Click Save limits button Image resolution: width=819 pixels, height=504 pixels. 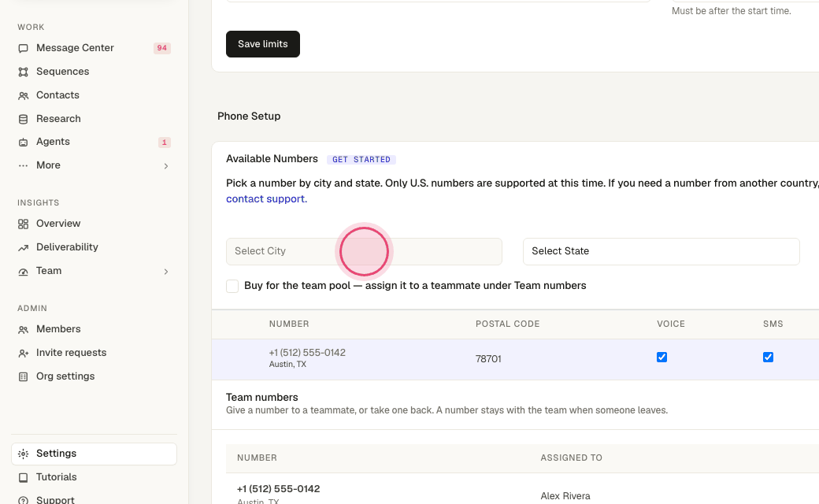[x=263, y=44]
